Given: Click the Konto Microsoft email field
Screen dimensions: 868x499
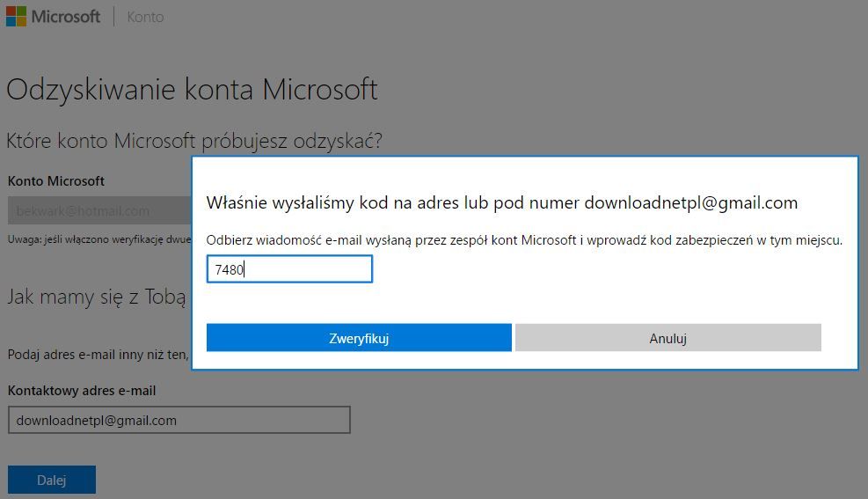Looking at the screenshot, I should [x=99, y=211].
